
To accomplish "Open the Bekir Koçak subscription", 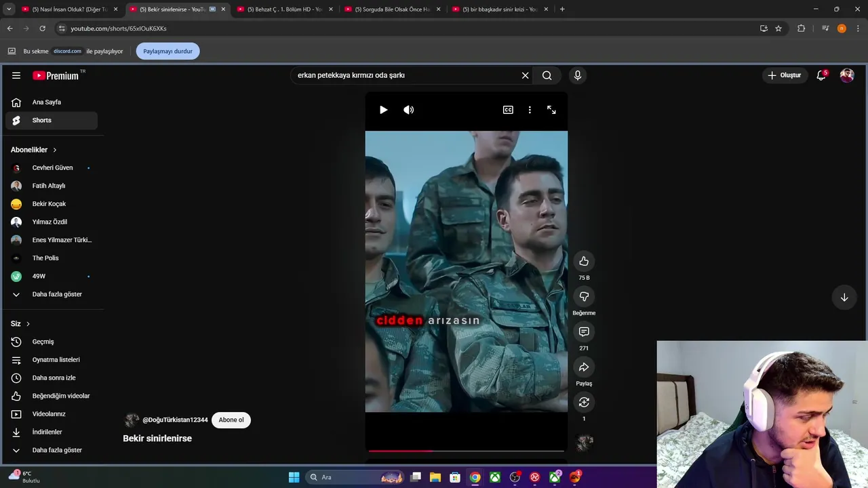I will point(52,204).
